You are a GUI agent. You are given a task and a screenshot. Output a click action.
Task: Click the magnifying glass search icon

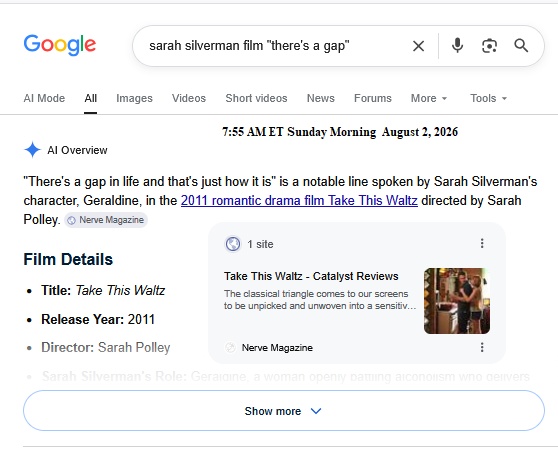point(521,46)
